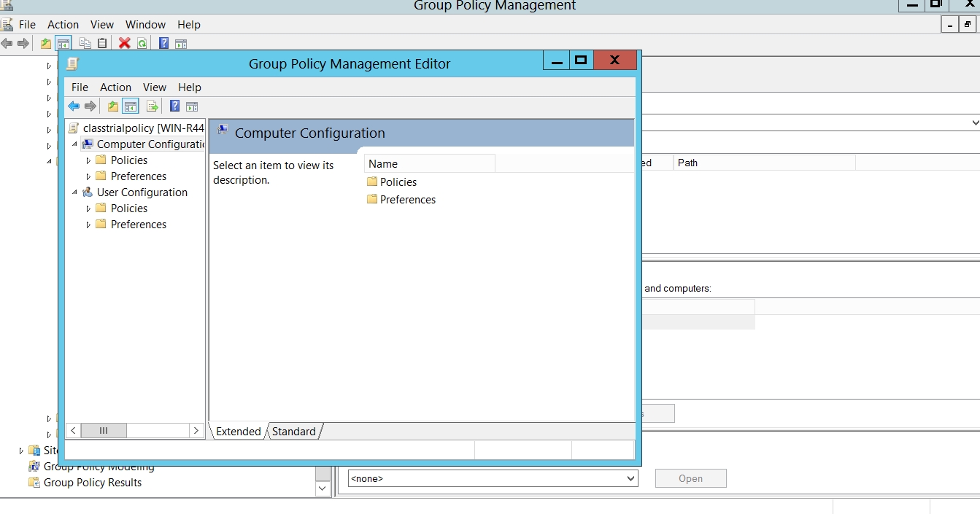The image size is (980, 514).
Task: Open View menu in Editor window
Action: (x=155, y=87)
